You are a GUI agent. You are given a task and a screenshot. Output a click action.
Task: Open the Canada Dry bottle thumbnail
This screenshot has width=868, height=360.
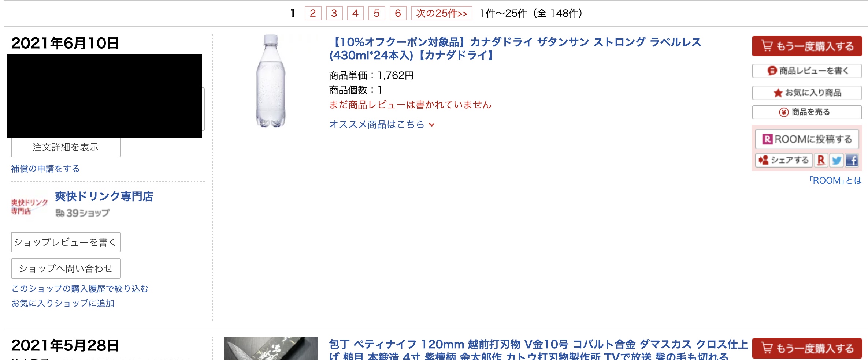271,81
